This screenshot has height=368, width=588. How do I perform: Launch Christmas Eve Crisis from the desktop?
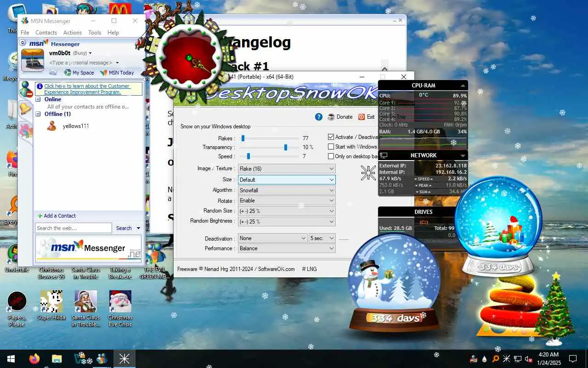click(x=120, y=309)
